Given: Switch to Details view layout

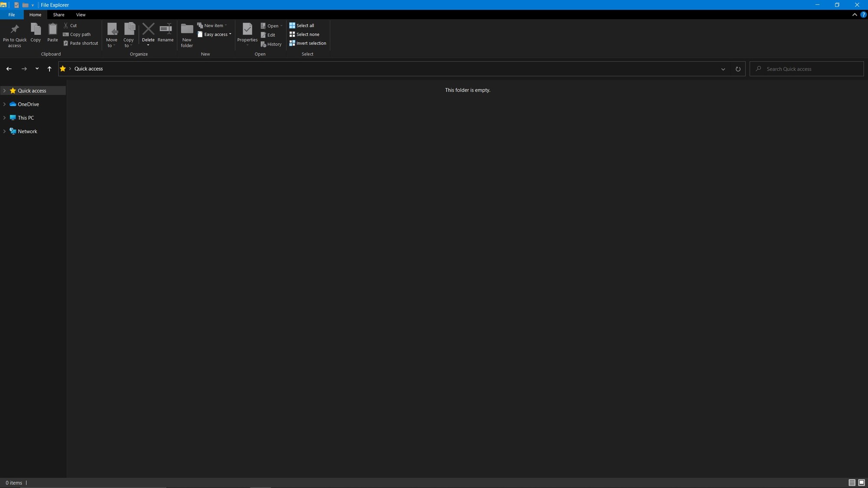Looking at the screenshot, I should [x=852, y=483].
